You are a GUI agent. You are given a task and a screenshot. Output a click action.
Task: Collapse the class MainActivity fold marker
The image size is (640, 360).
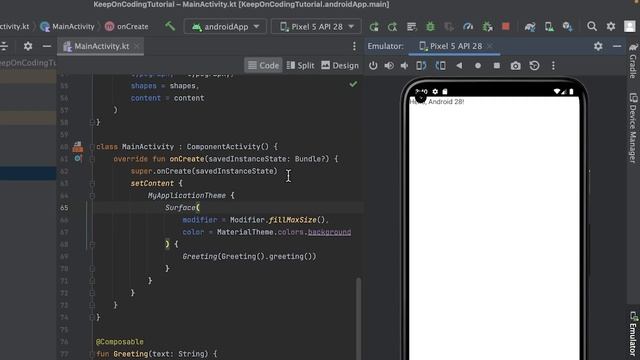click(x=92, y=147)
